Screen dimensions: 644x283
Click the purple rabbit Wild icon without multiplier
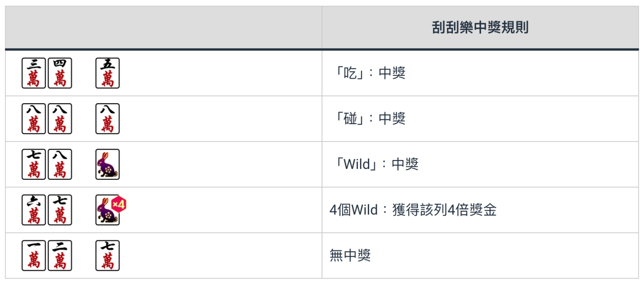coord(107,164)
